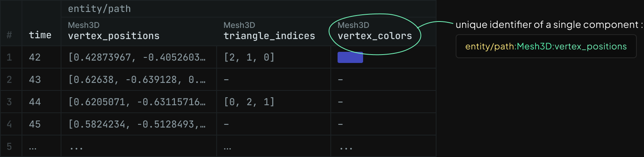Click empty vertex_colors dash in row 44
Viewport: 644px width, 157px height.
340,102
